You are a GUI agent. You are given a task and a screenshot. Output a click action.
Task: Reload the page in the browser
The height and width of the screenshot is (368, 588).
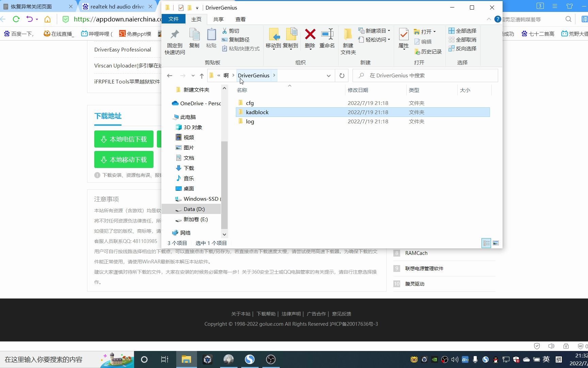(x=16, y=19)
